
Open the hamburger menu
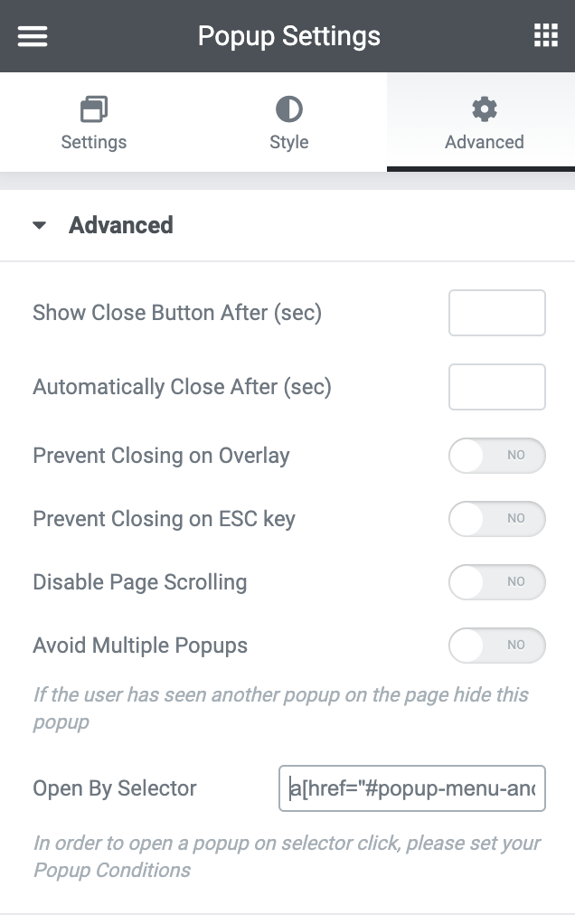pos(32,36)
